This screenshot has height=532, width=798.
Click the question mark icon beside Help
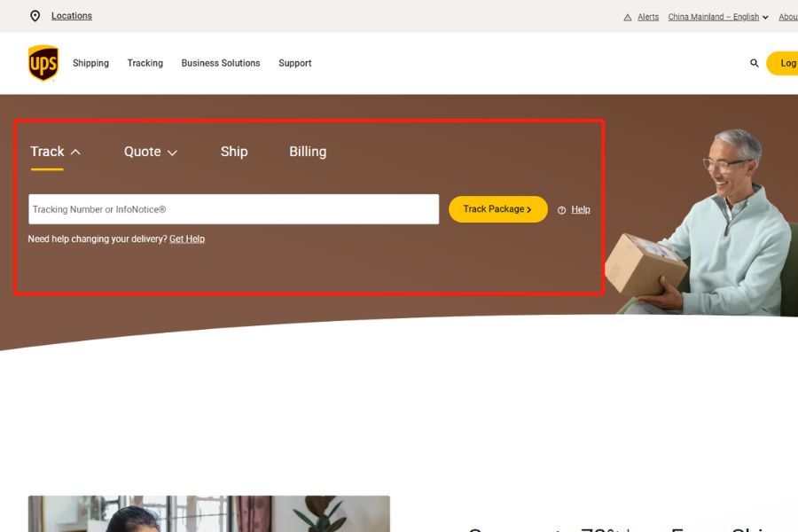click(561, 210)
